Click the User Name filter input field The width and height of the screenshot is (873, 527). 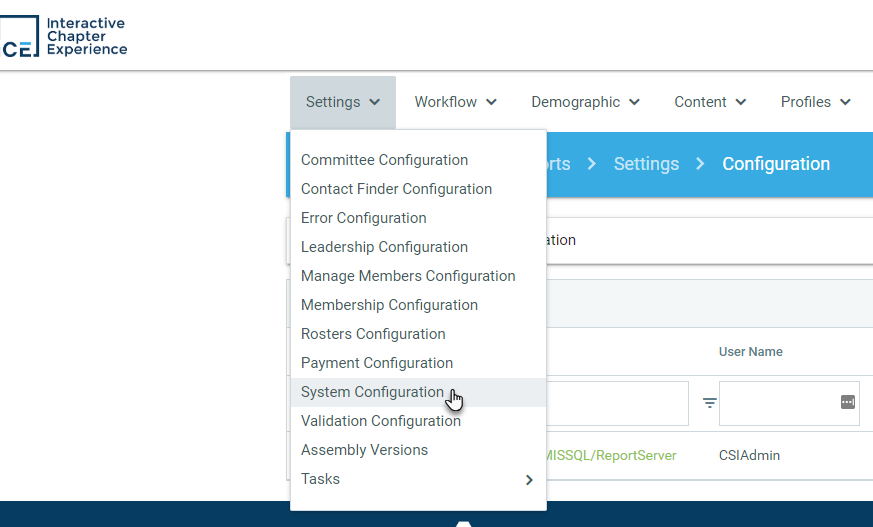[x=777, y=403]
